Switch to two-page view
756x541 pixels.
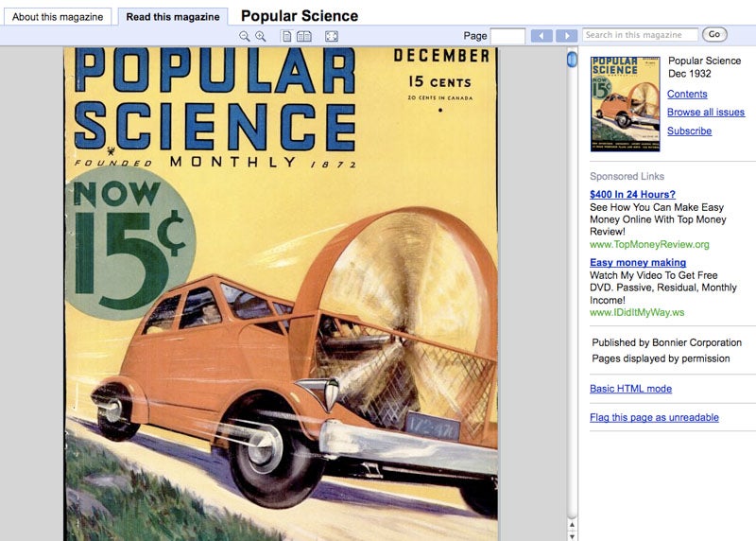coord(303,36)
